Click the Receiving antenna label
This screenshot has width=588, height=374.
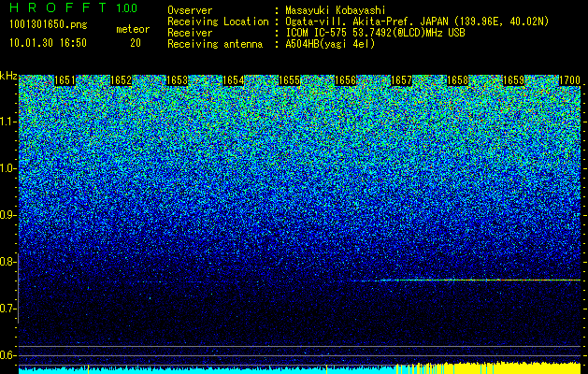tap(215, 44)
